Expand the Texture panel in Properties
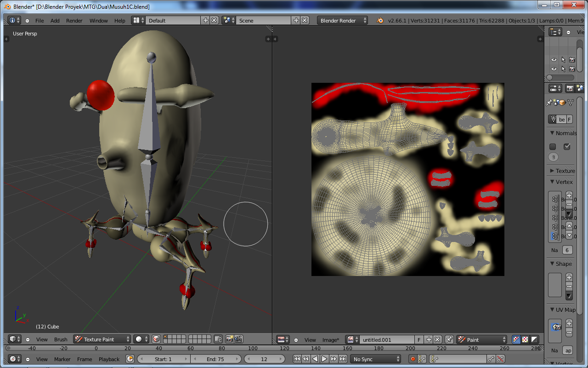588x368 pixels. point(561,171)
